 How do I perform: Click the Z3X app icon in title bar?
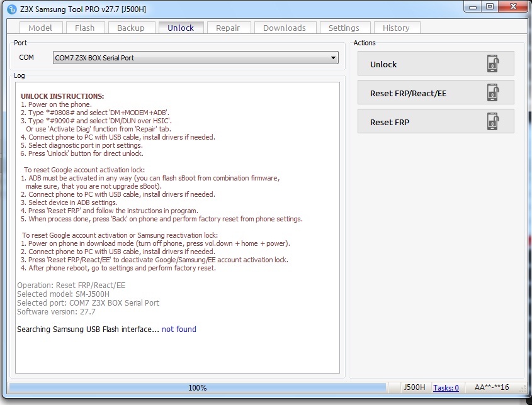[x=11, y=9]
